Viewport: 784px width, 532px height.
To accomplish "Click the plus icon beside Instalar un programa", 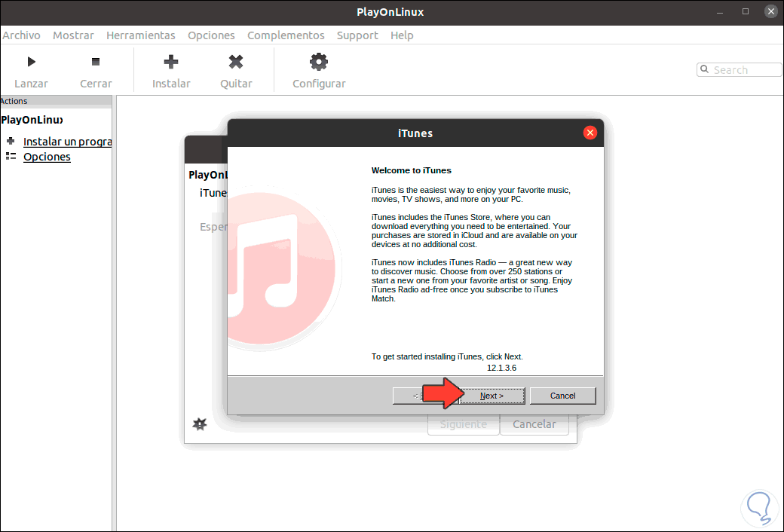I will pyautogui.click(x=11, y=140).
